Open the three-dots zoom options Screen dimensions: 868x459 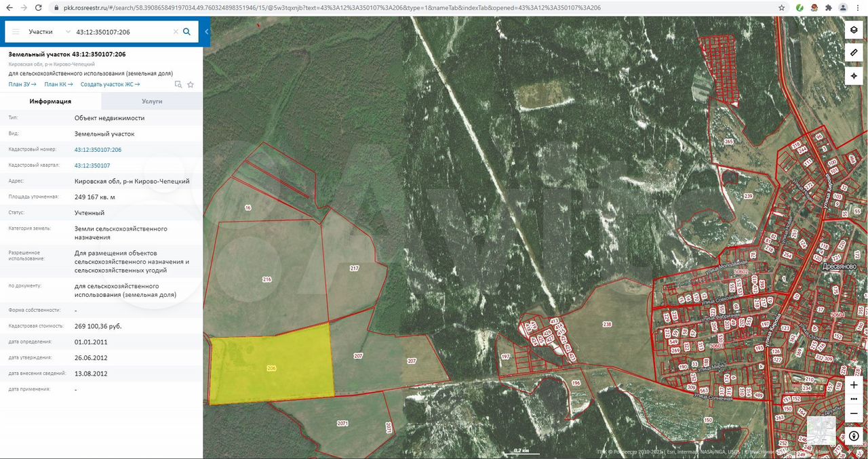(854, 399)
